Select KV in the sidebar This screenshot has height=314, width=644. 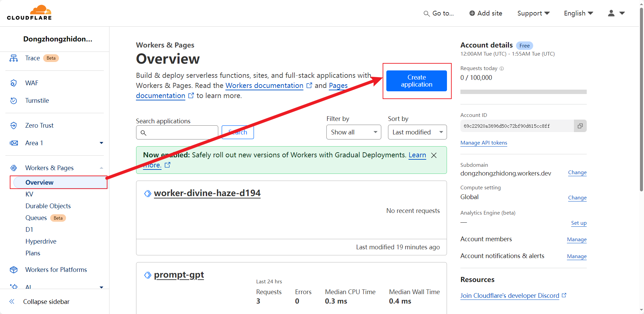point(29,194)
